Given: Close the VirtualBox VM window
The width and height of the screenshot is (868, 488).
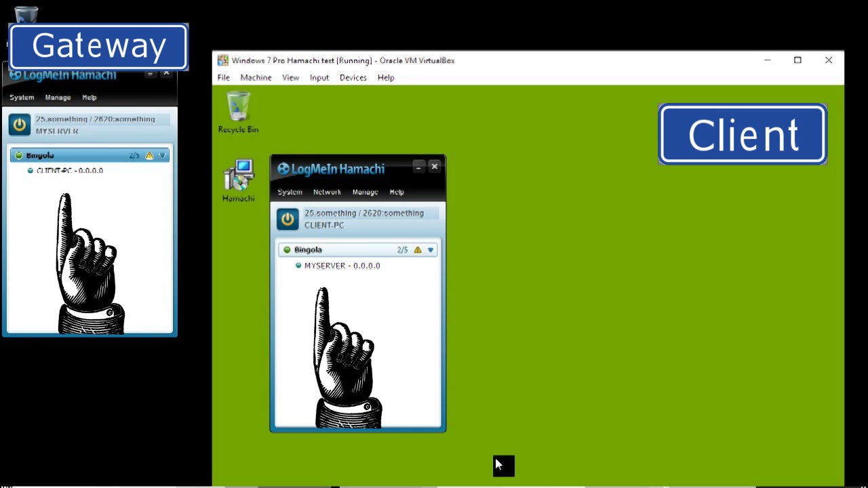Looking at the screenshot, I should click(828, 60).
